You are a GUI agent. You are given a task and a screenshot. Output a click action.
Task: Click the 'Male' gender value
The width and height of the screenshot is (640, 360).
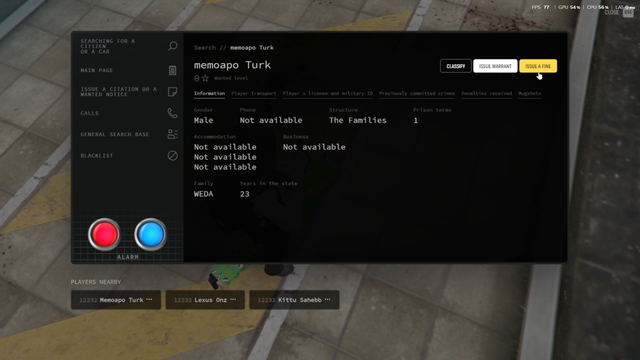(x=203, y=120)
